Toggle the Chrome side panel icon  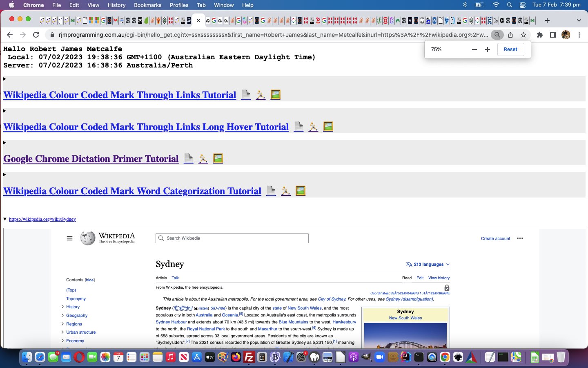click(x=553, y=35)
